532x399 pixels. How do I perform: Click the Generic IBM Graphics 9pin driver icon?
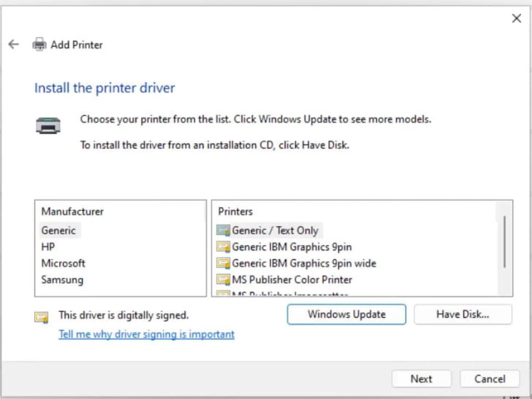click(223, 247)
